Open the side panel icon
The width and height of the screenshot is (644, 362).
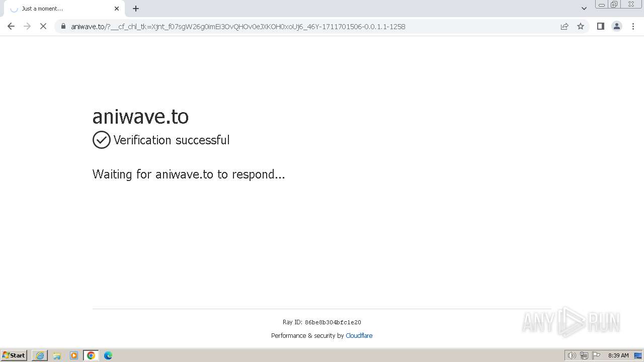(600, 26)
